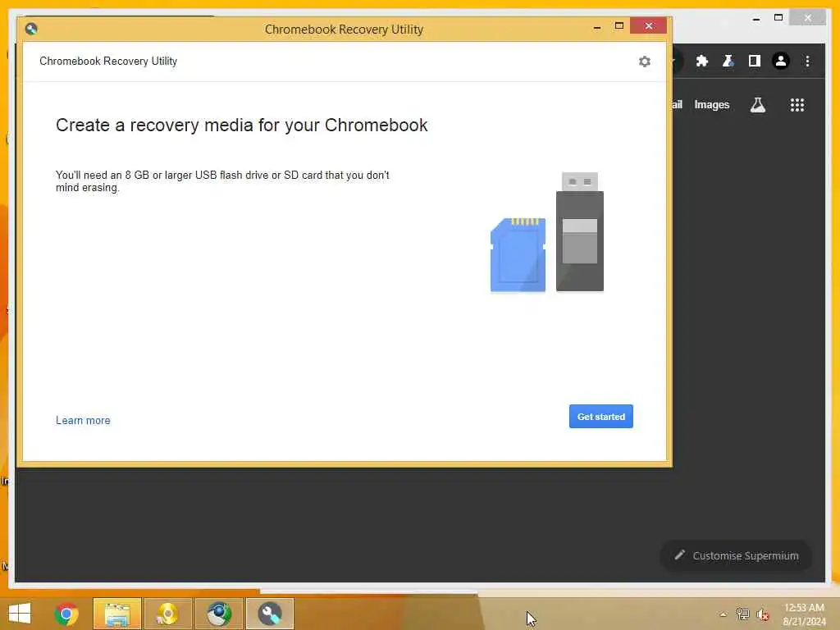Open the Extensions puzzle icon in the browser
This screenshot has width=840, height=630.
(x=702, y=61)
